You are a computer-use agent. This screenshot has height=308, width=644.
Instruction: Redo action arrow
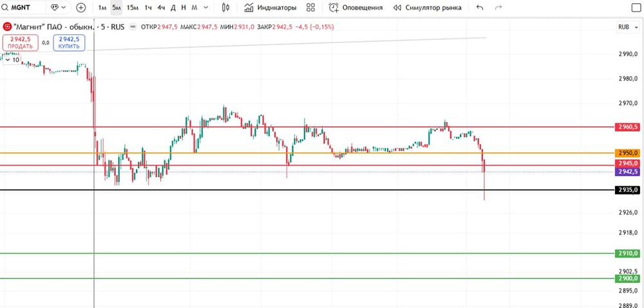(498, 7)
